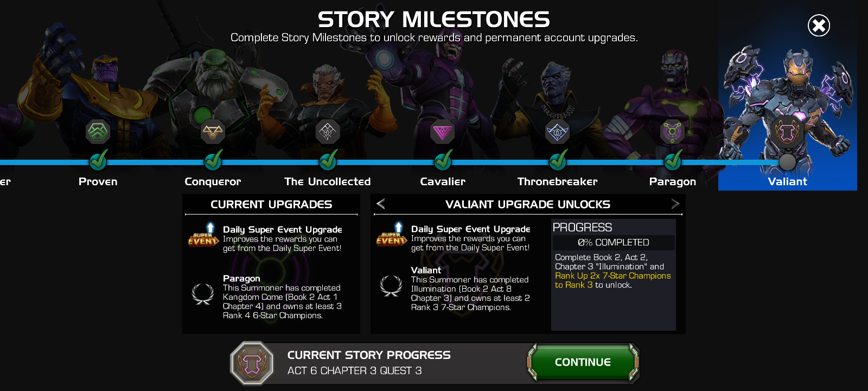This screenshot has width=868, height=391.
Task: Select the Cavalier milestone badge icon
Action: coord(443,131)
